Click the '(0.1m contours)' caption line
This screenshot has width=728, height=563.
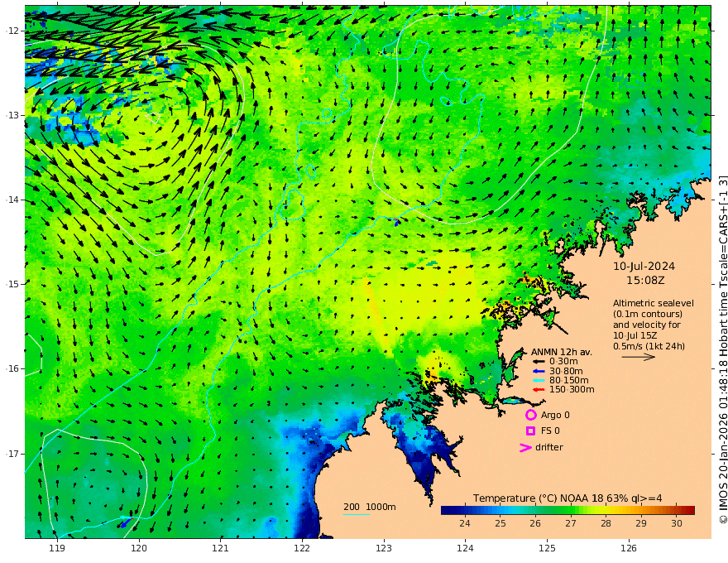point(648,314)
